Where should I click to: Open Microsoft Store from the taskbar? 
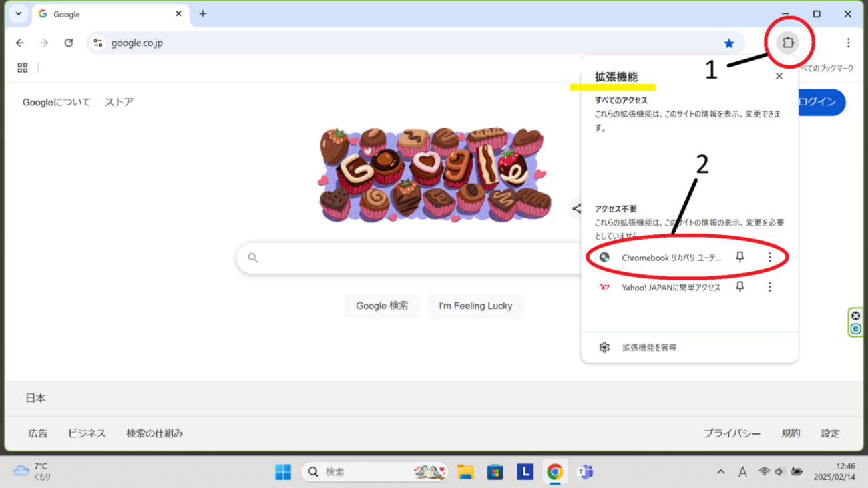pos(495,472)
